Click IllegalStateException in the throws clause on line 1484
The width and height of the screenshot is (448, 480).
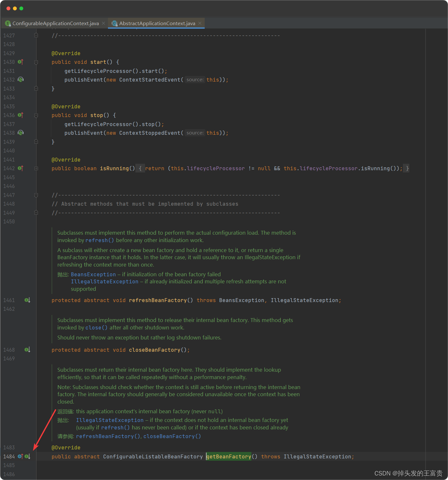pyautogui.click(x=317, y=456)
